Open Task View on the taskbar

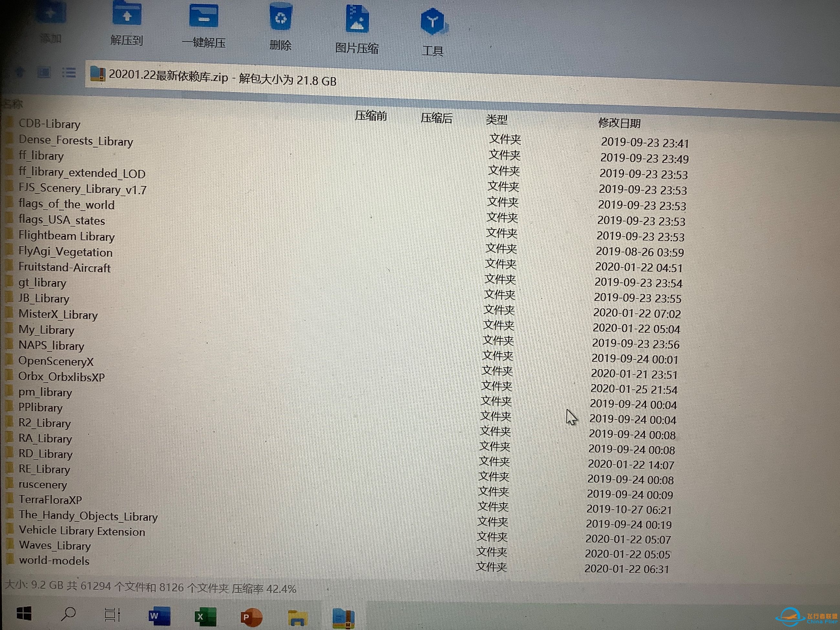tap(112, 615)
